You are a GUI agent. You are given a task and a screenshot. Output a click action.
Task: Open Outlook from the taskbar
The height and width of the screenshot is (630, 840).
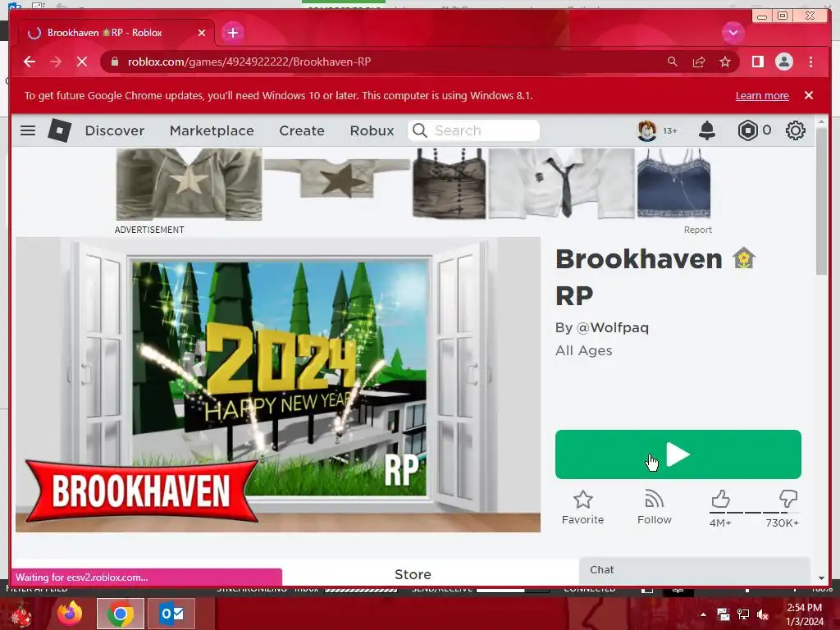pyautogui.click(x=171, y=614)
